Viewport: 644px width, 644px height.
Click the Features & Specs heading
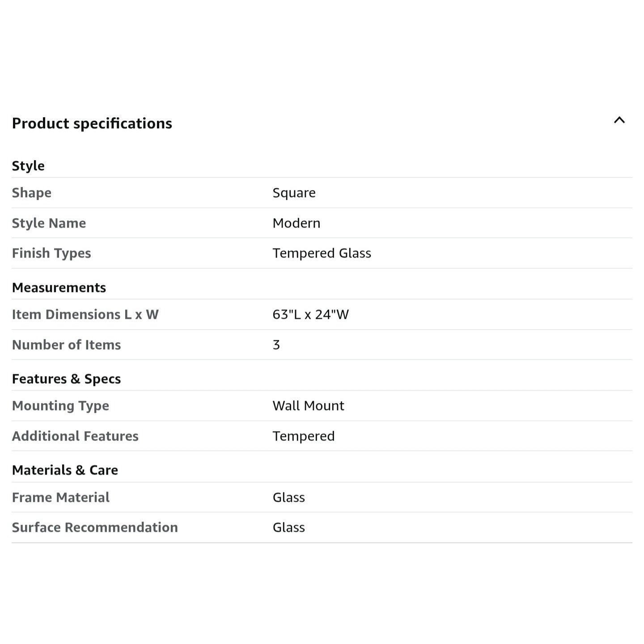tap(67, 379)
